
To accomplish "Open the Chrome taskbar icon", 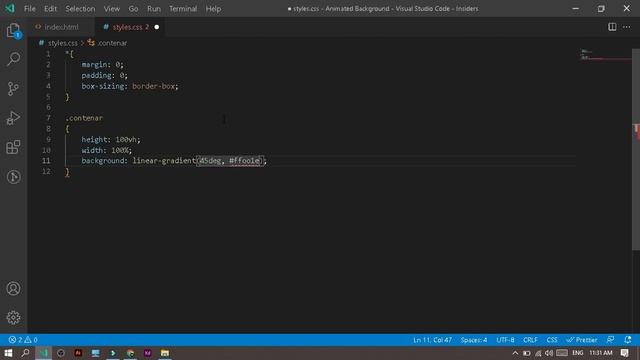I will [130, 353].
